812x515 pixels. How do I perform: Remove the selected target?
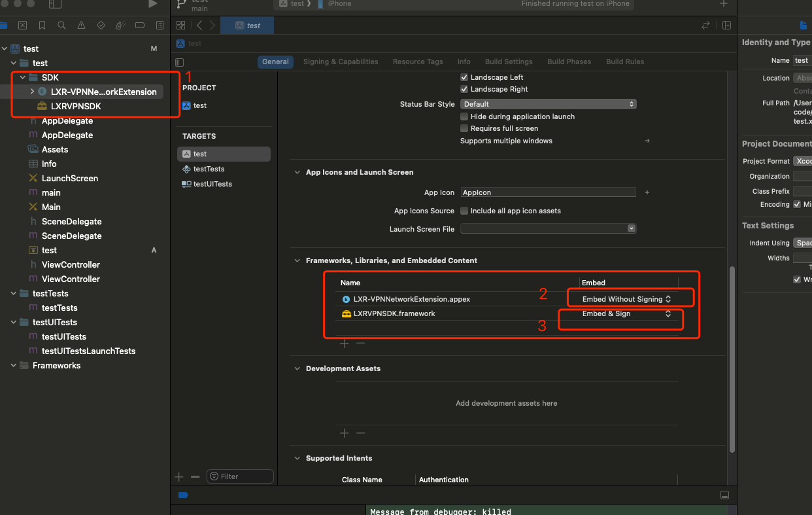click(x=195, y=476)
